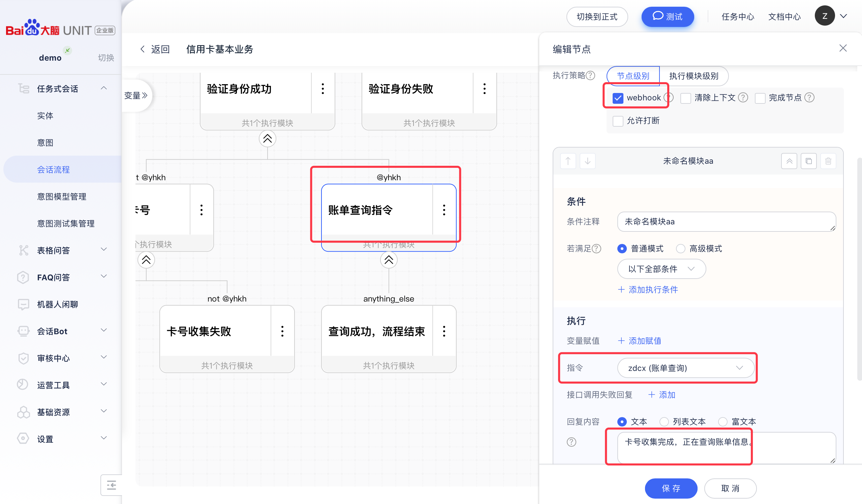Enable the 允许打断 checkbox
Screen dimensions: 862x504
pos(618,121)
